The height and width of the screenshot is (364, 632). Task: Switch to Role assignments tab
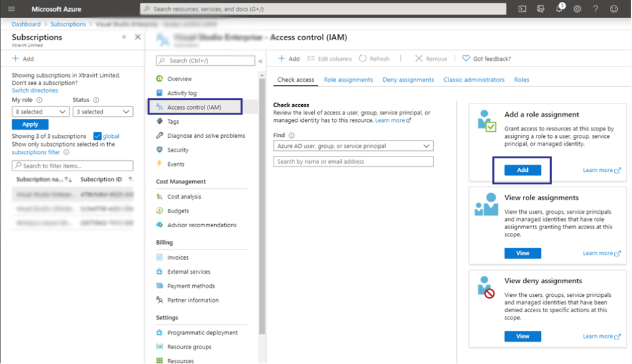coord(348,80)
